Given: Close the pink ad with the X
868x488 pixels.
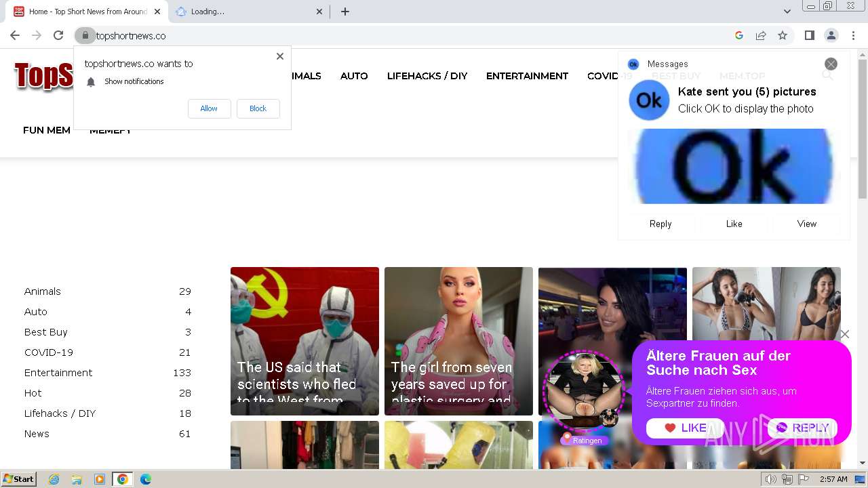Looking at the screenshot, I should (x=844, y=334).
